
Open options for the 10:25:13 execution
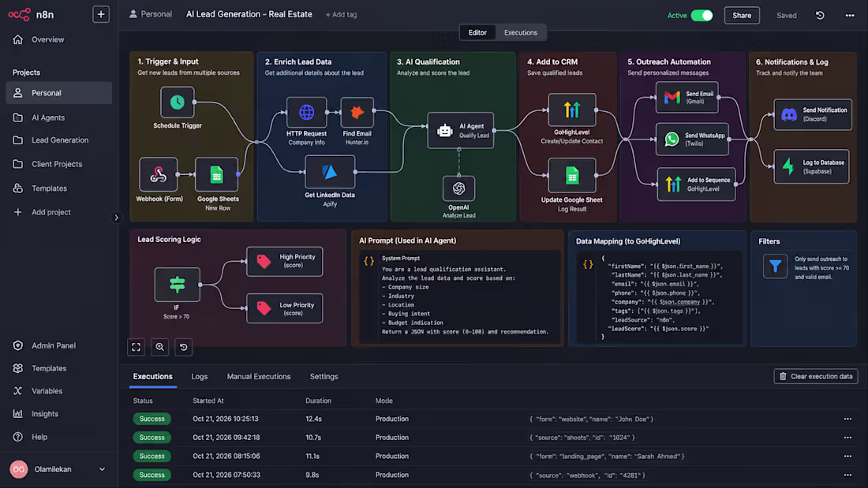pos(847,419)
